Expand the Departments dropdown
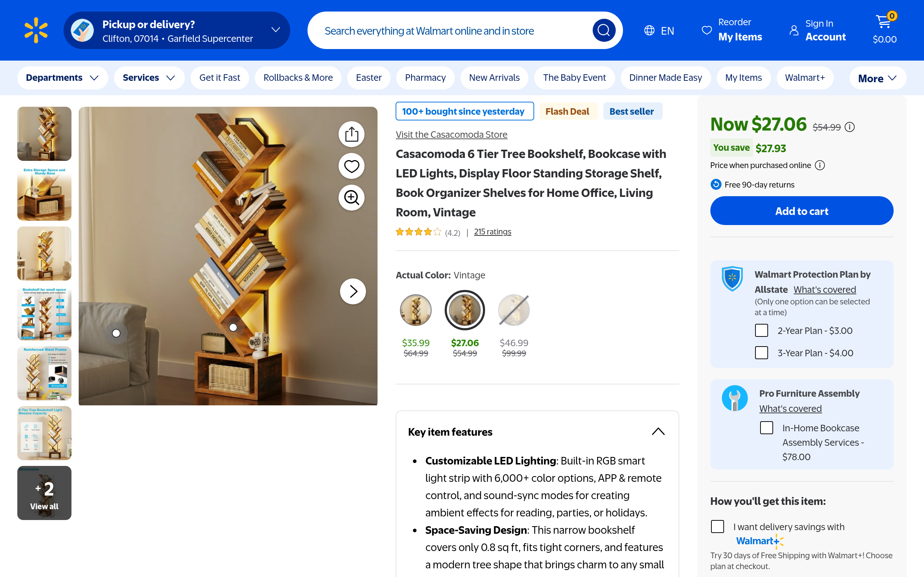Viewport: 924px width, 577px height. (62, 78)
